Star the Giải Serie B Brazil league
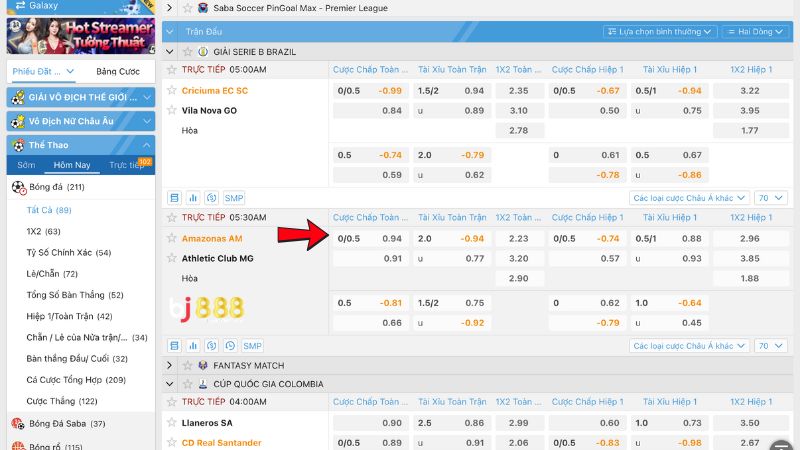Viewport: 800px width, 450px height. (188, 52)
